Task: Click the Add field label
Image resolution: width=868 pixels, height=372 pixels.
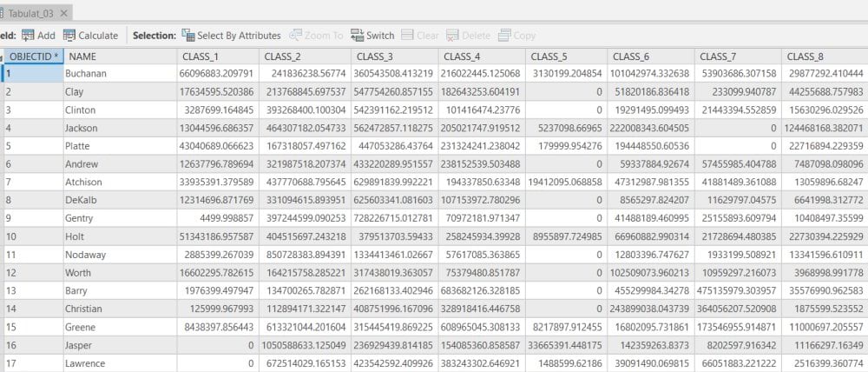Action: click(x=47, y=36)
